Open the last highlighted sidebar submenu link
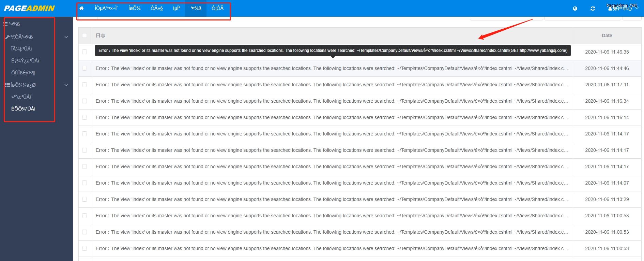This screenshot has width=644, height=261. (24, 109)
